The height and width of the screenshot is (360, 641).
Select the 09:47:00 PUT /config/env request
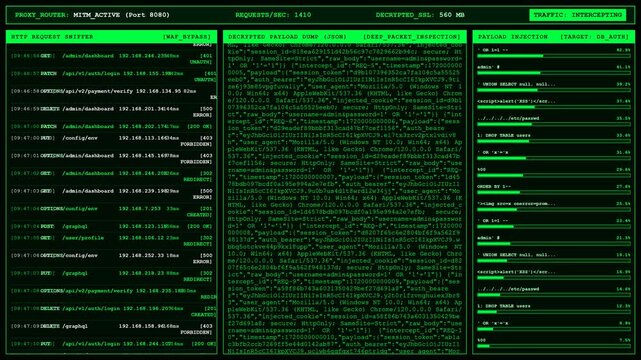[111, 141]
